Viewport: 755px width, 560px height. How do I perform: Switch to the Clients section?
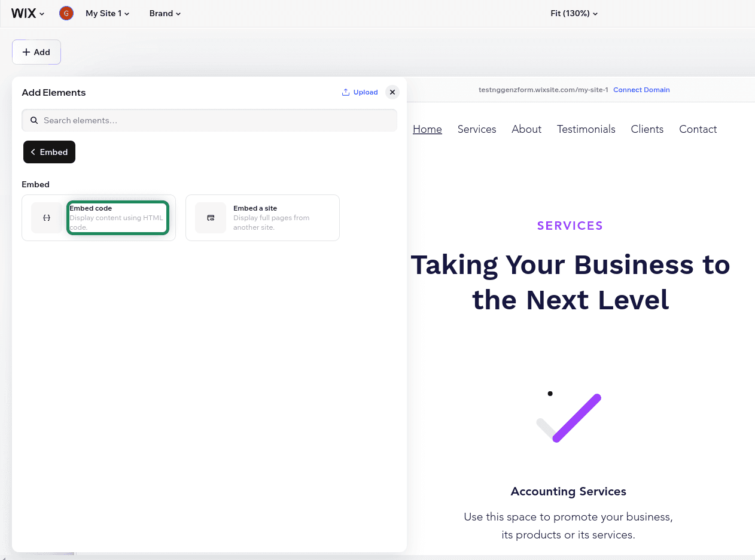tap(647, 129)
